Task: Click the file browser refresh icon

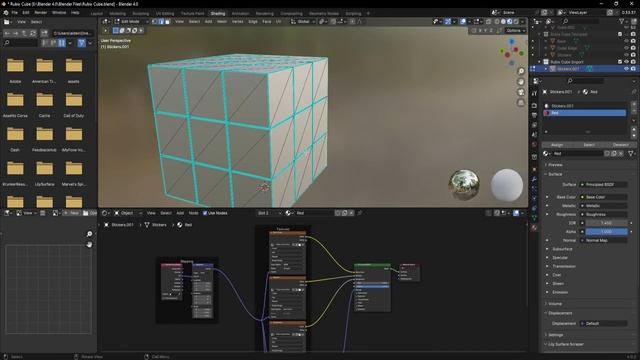Action: click(33, 33)
